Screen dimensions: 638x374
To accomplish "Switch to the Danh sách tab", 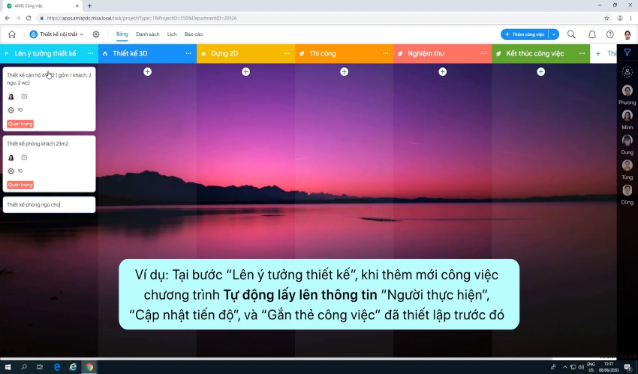I will tap(148, 34).
